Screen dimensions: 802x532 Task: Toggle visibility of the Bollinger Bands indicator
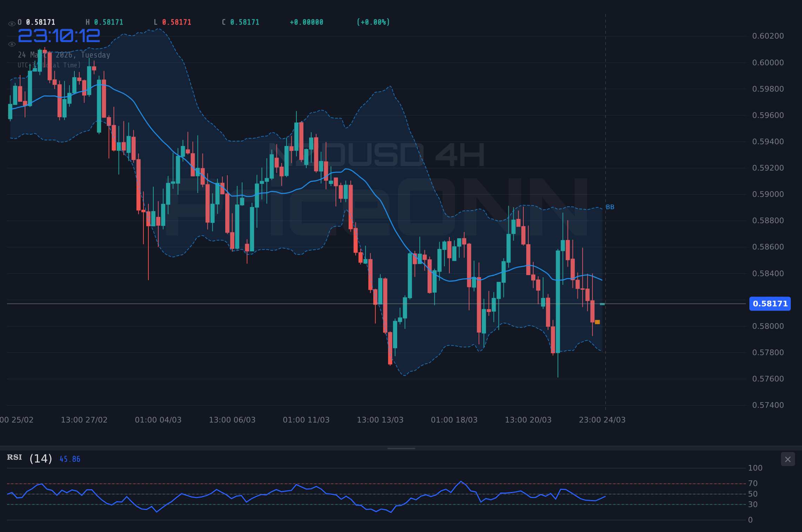click(12, 44)
